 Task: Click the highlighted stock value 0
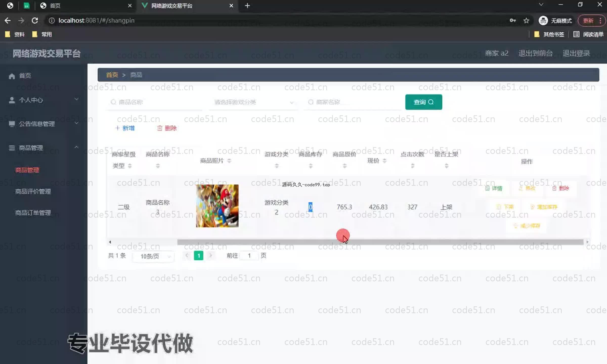[x=310, y=207]
